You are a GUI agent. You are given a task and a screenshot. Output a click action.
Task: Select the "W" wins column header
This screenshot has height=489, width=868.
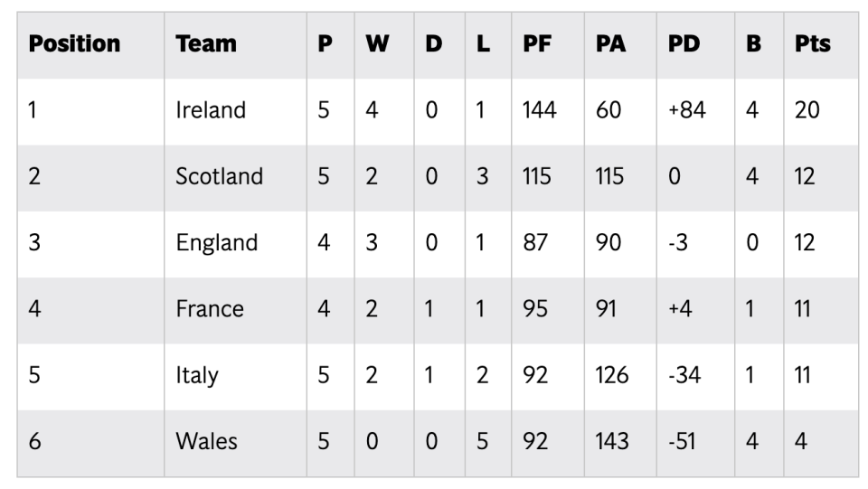coord(377,44)
